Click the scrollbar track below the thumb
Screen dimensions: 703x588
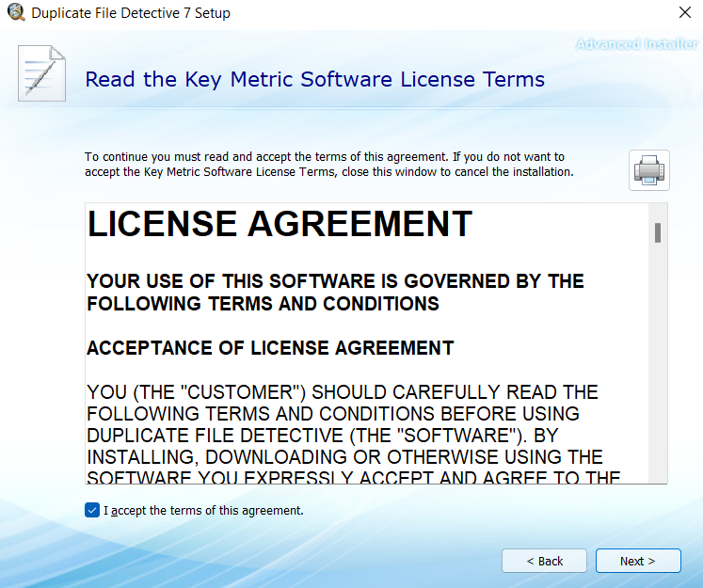tap(658, 363)
